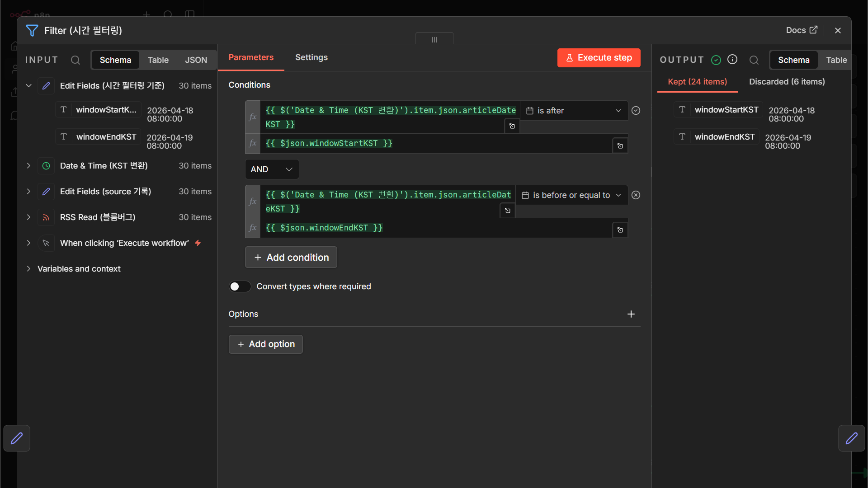Select INPUT Table view tab
Viewport: 868px width, 488px height.
point(158,60)
